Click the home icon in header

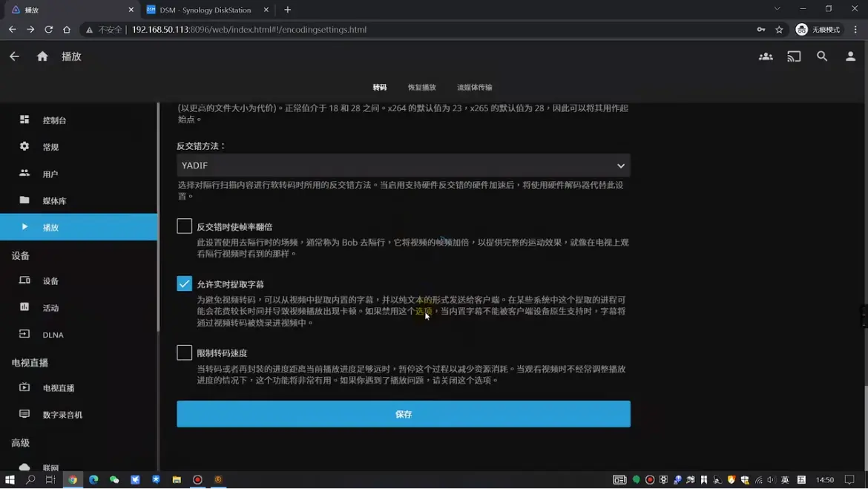click(42, 56)
